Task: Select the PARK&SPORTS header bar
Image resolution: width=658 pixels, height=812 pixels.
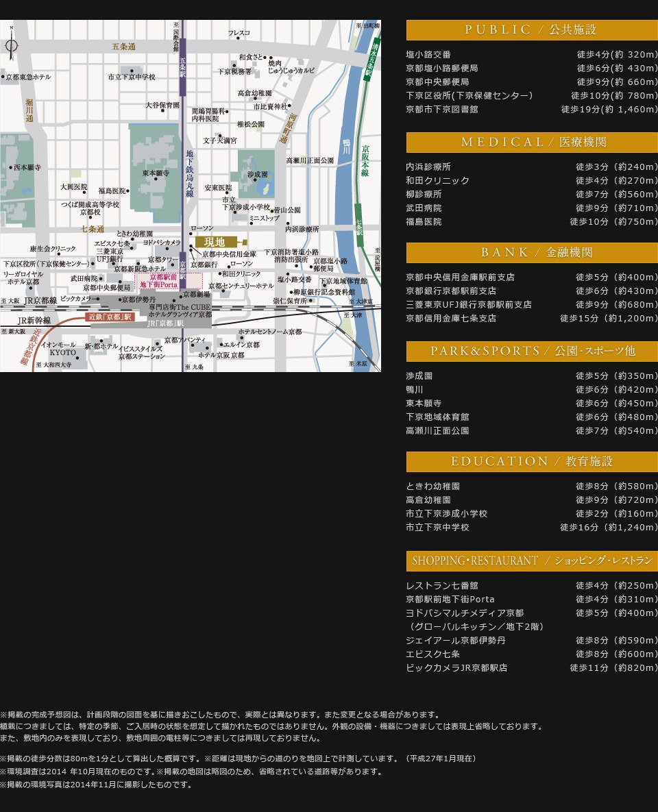Action: 531,351
